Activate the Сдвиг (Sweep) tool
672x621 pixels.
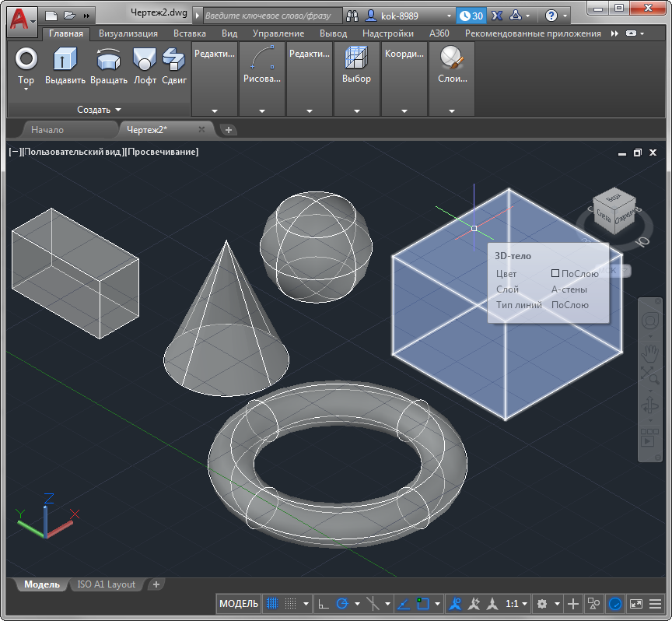(173, 59)
